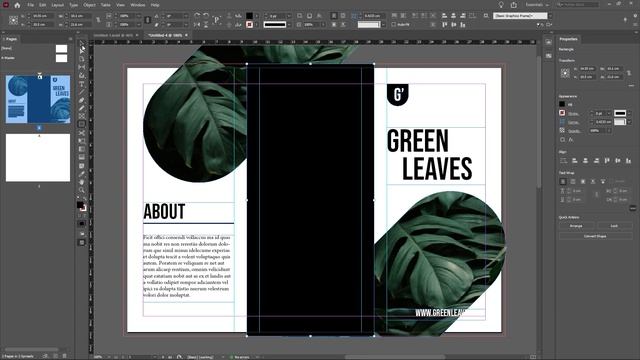Screen dimensions: 640x360
Task: Click the reference point locator in control bar
Action: pos(13,20)
